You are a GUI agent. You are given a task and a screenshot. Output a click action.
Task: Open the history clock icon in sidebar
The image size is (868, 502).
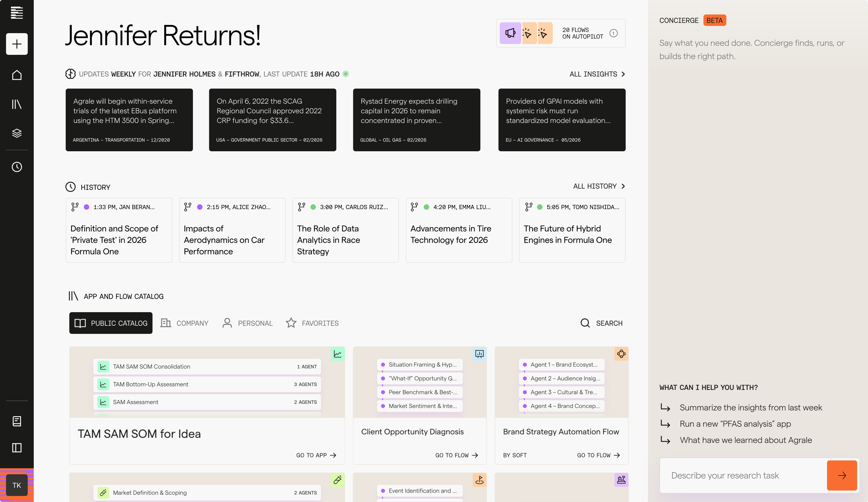click(17, 167)
